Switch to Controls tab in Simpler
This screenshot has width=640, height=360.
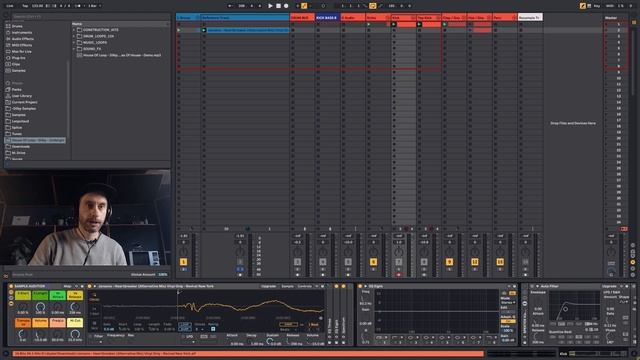tap(304, 287)
